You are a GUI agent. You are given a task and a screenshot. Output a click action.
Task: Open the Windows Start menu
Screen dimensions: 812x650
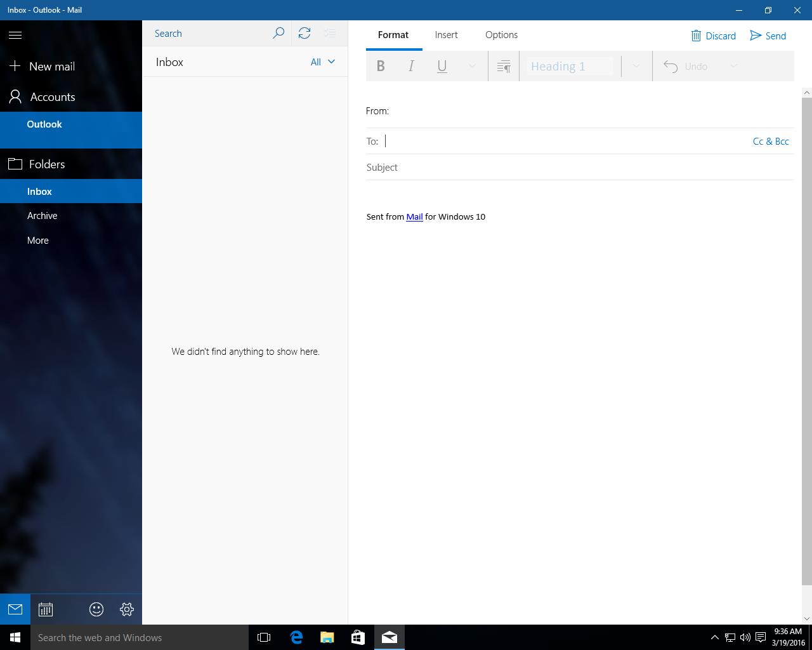coord(15,637)
